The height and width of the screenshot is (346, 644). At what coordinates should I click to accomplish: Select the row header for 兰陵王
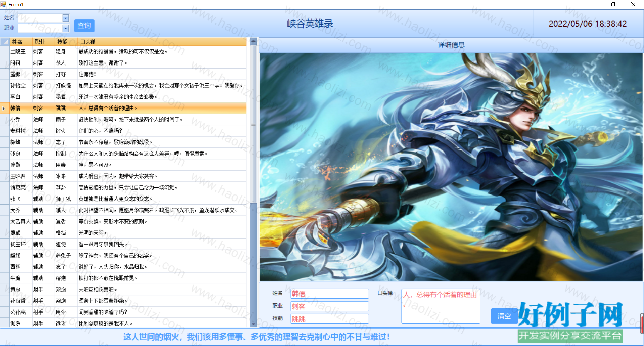(x=5, y=51)
